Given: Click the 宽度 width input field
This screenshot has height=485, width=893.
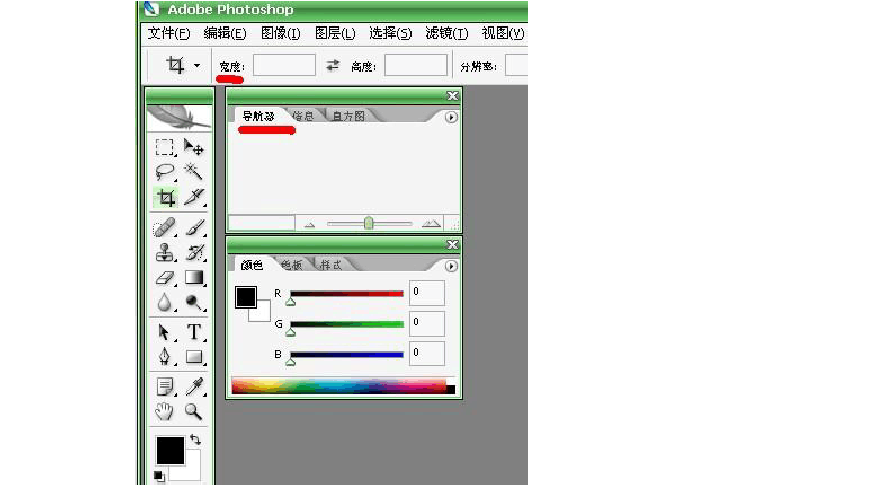Looking at the screenshot, I should tap(284, 66).
